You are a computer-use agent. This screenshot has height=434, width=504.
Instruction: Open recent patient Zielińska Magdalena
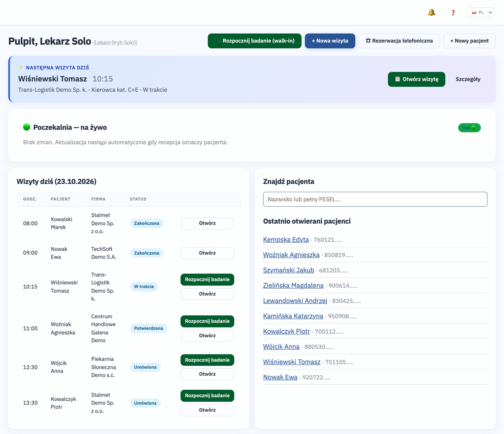293,286
